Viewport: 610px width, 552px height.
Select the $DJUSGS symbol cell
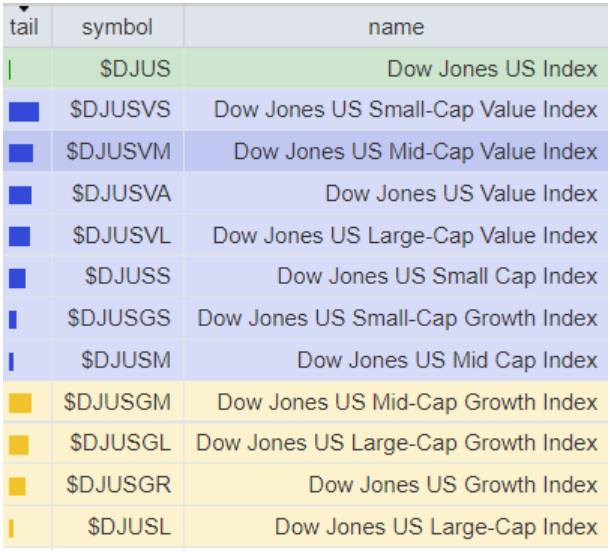[119, 318]
